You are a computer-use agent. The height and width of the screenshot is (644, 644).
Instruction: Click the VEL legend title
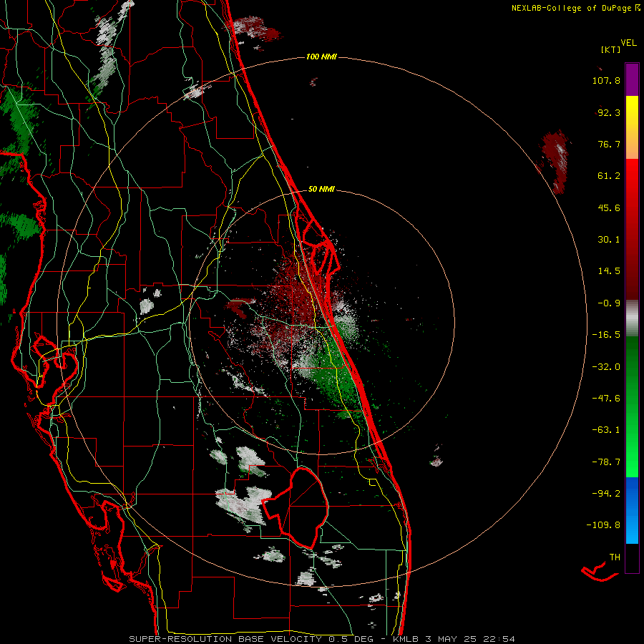[x=628, y=43]
